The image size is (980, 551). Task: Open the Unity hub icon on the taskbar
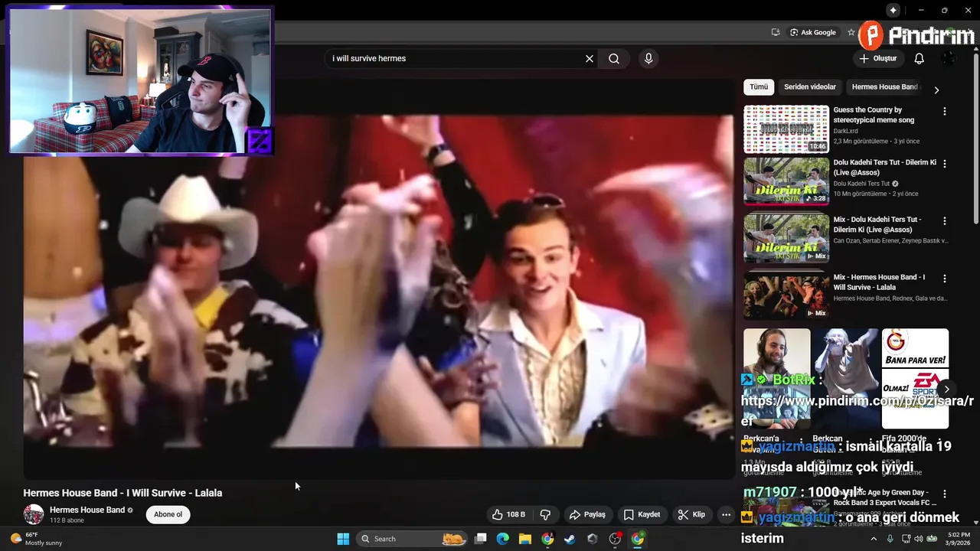coord(592,539)
